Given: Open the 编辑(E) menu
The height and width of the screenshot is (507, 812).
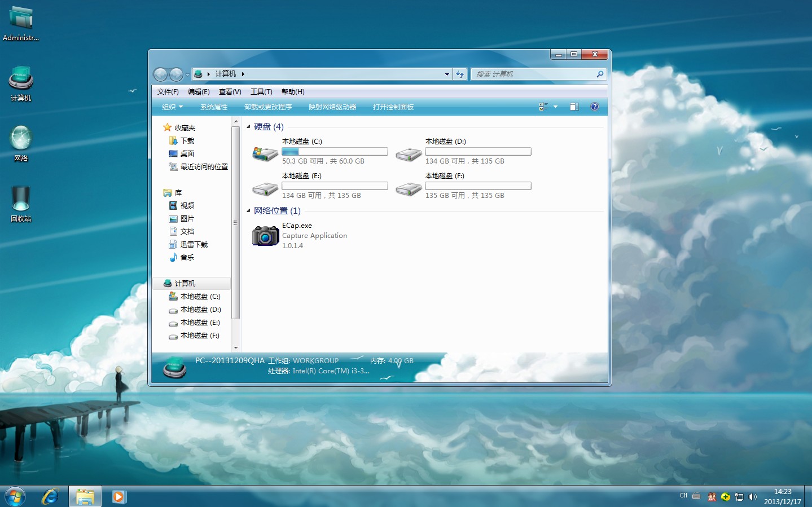Looking at the screenshot, I should pos(199,92).
